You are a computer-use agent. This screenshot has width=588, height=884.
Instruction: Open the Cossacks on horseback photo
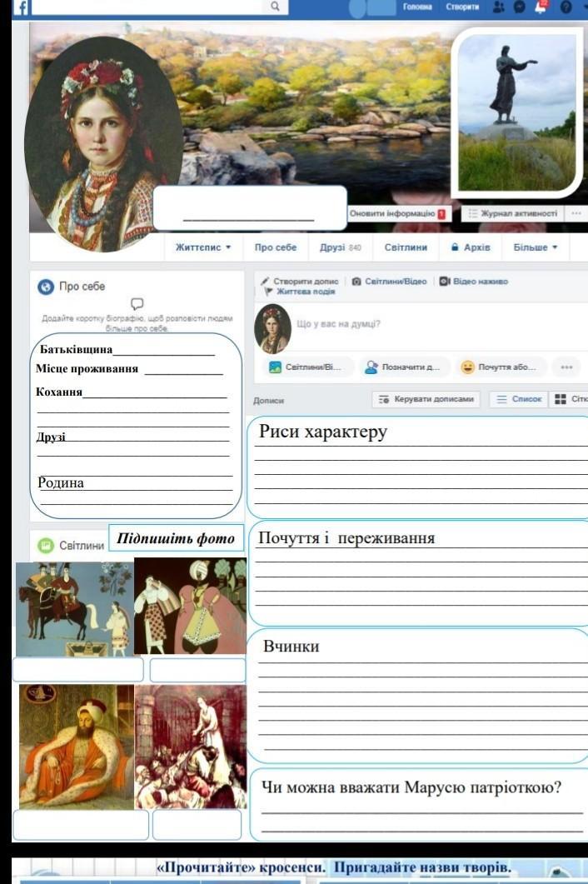pyautogui.click(x=75, y=609)
